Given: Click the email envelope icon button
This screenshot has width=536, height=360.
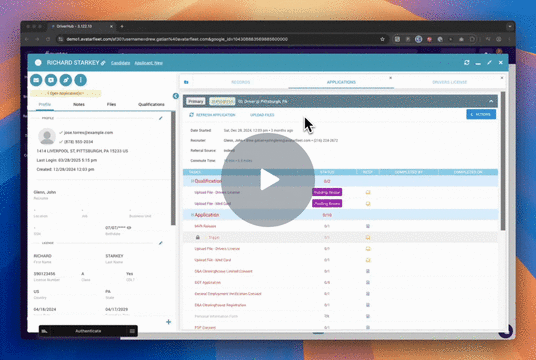Looking at the screenshot, I should pos(36,80).
